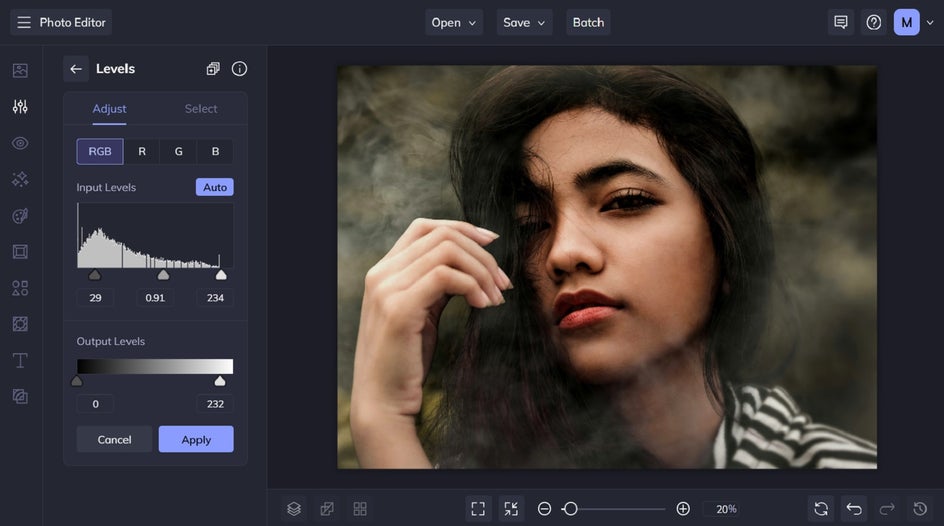
Task: Click the compare before/after icon
Action: (x=327, y=509)
